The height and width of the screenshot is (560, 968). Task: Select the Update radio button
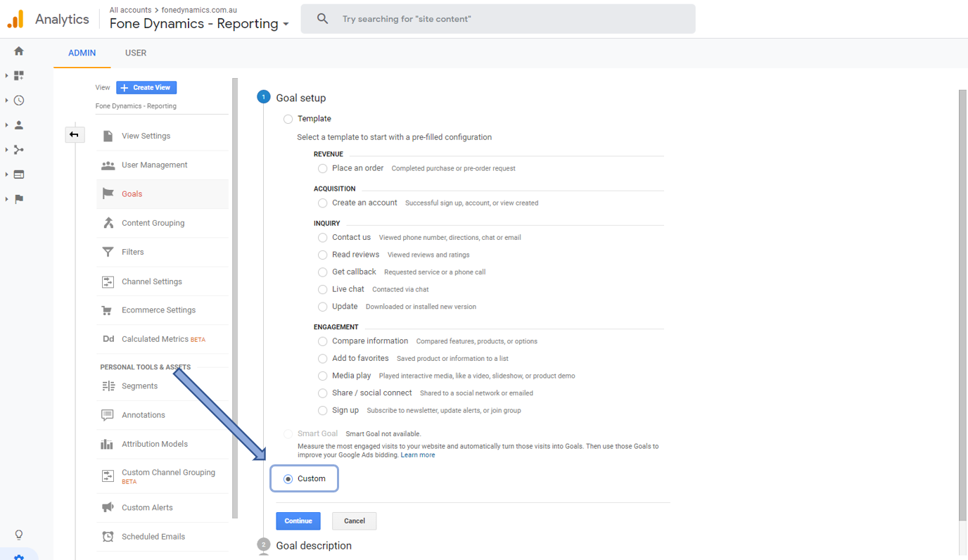322,307
